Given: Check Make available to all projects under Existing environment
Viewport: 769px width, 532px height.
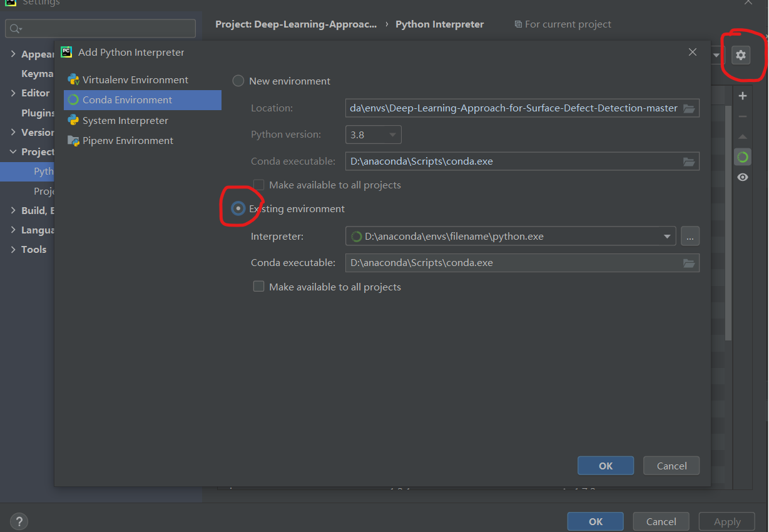Looking at the screenshot, I should (258, 287).
